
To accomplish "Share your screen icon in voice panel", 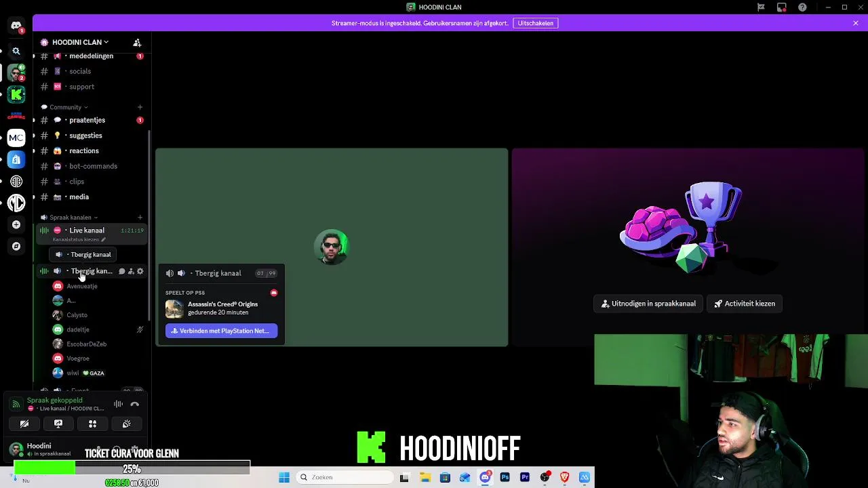I will (x=58, y=424).
